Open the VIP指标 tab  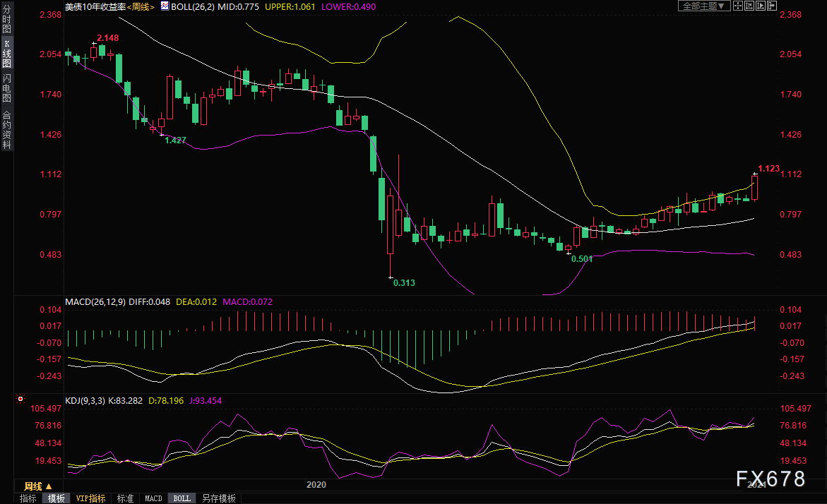click(x=90, y=498)
